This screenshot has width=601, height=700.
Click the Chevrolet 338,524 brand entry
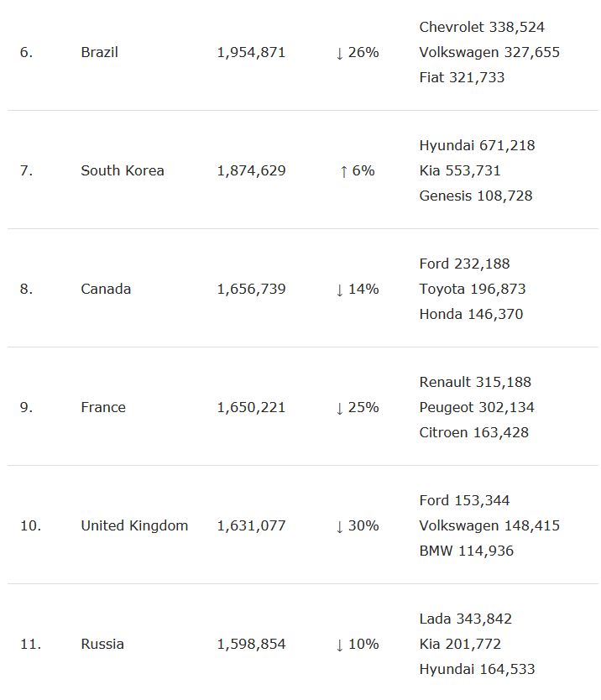pyautogui.click(x=482, y=27)
